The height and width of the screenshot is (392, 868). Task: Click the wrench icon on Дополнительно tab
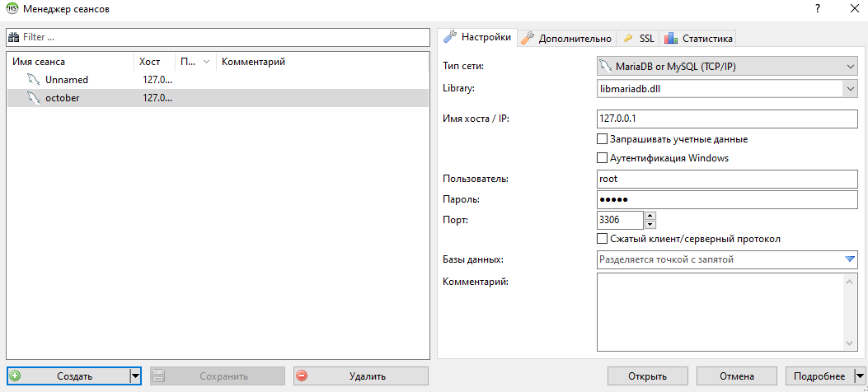click(528, 38)
